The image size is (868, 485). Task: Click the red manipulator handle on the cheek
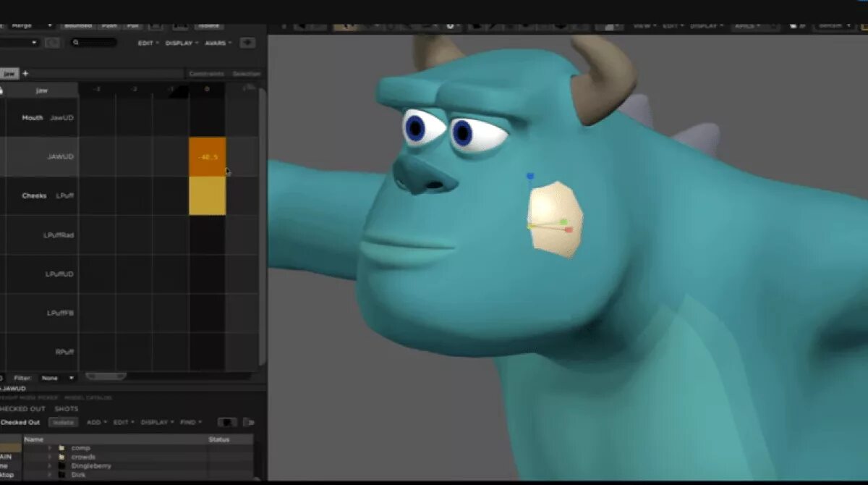click(x=569, y=229)
